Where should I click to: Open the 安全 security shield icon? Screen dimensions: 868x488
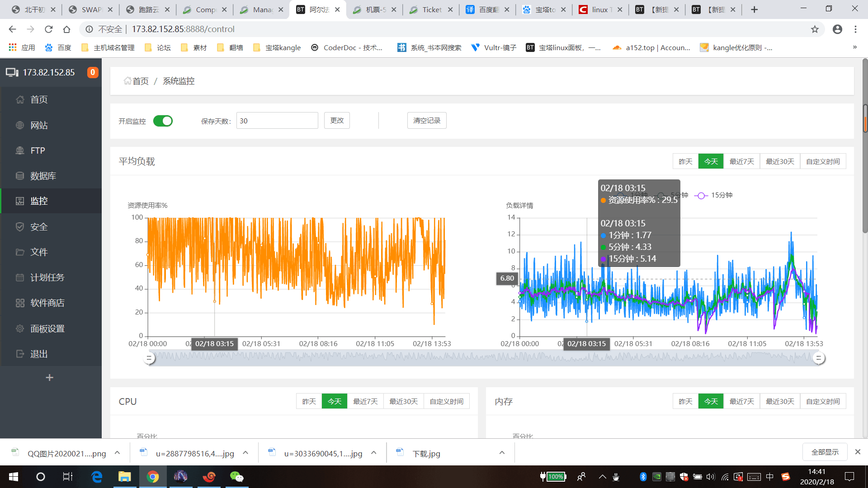[20, 227]
